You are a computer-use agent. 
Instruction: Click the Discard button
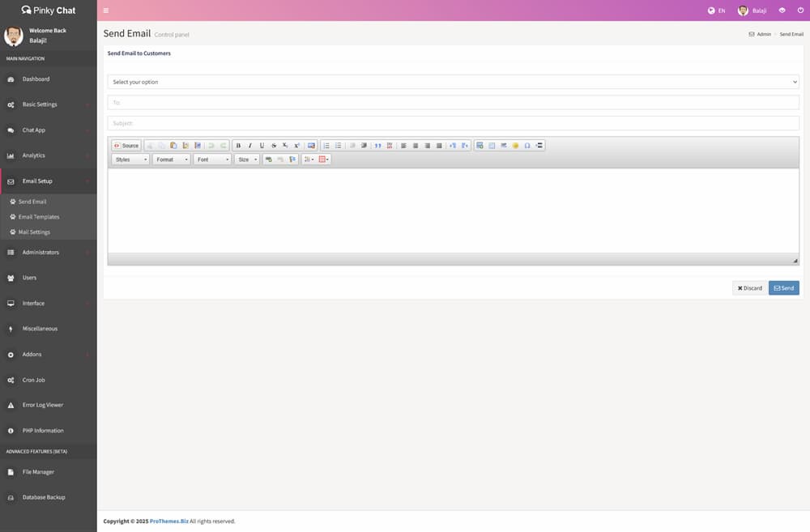[x=749, y=288]
